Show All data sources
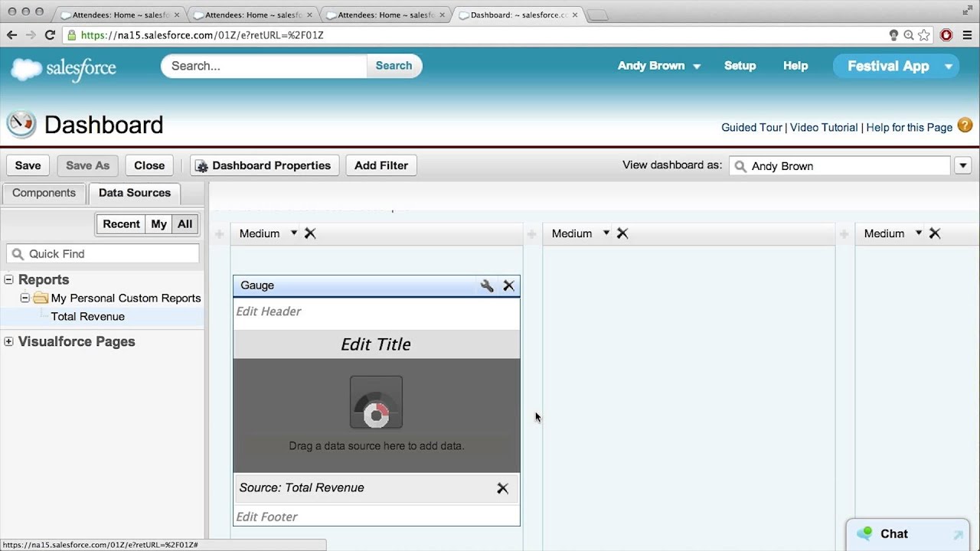 [x=185, y=224]
